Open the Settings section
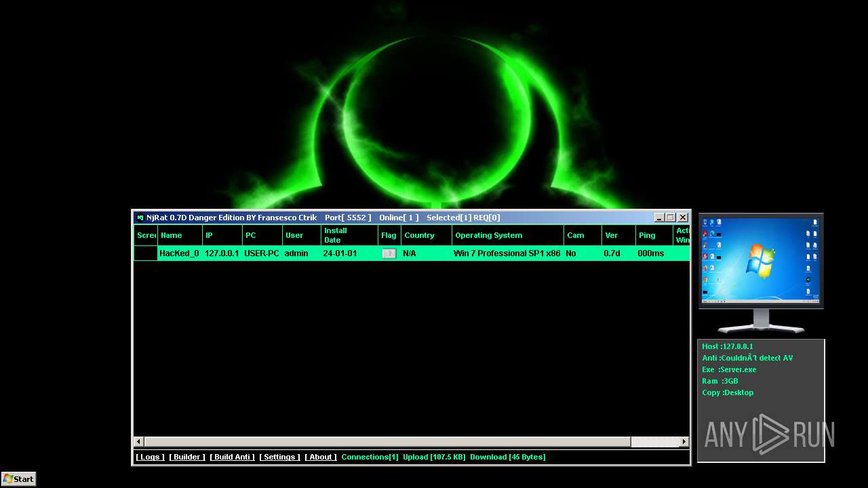 (x=279, y=457)
